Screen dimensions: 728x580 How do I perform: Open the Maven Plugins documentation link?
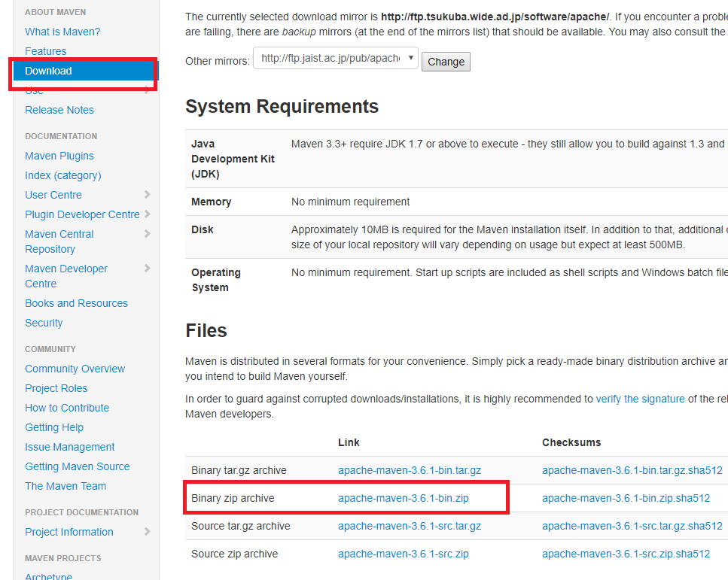click(59, 156)
